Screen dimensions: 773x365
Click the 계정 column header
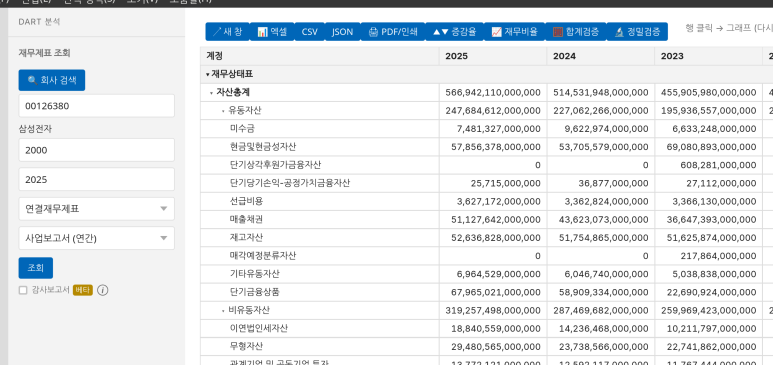click(x=319, y=56)
